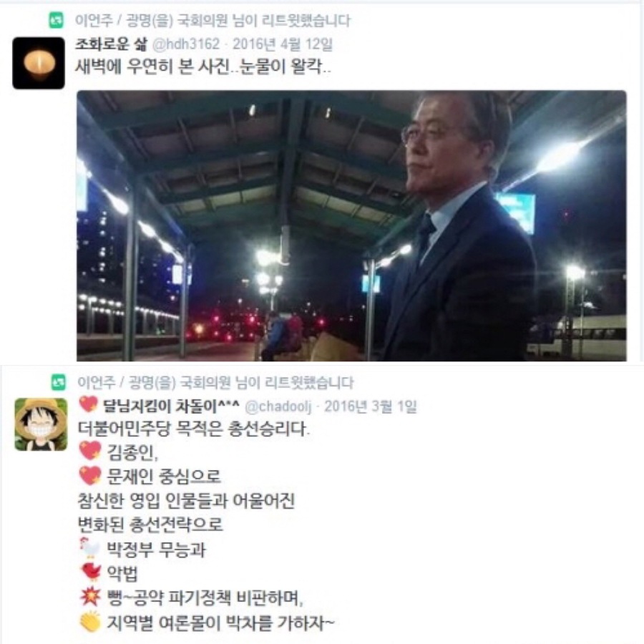
Task: Click the clapping hands emoji
Action: [x=90, y=622]
